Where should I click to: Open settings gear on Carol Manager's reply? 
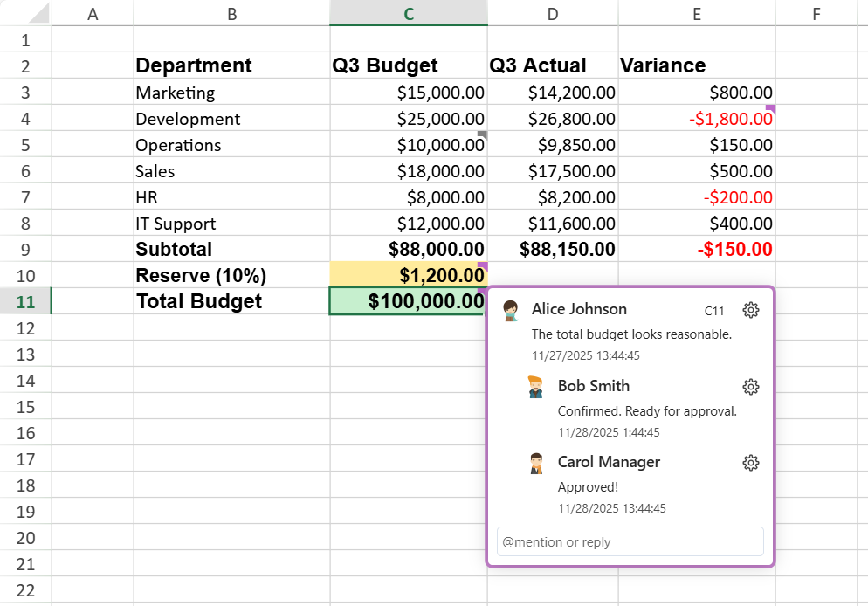click(750, 463)
